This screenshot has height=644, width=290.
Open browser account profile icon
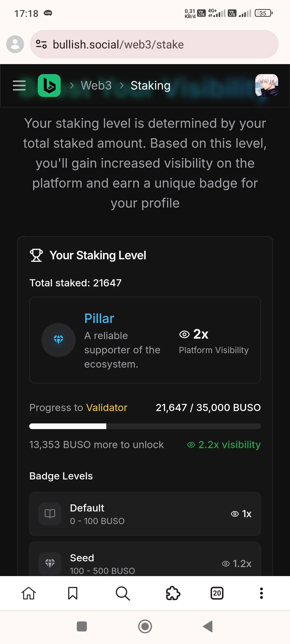(15, 44)
